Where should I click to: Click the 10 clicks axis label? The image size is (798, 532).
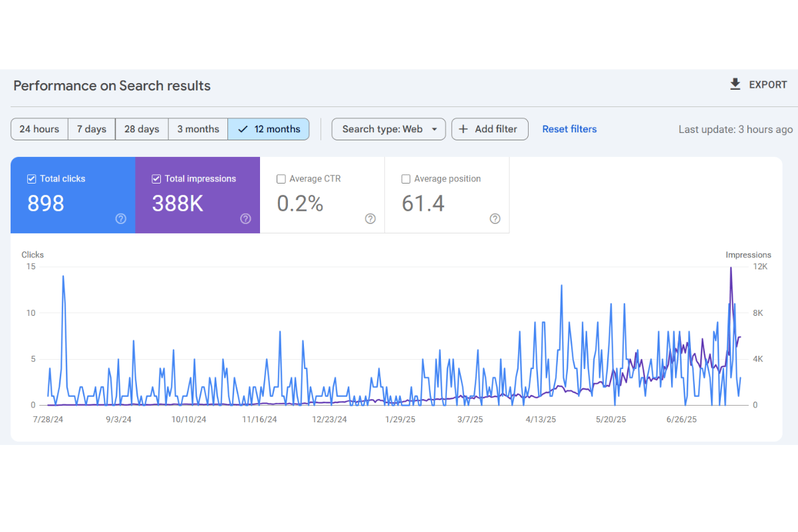(31, 313)
